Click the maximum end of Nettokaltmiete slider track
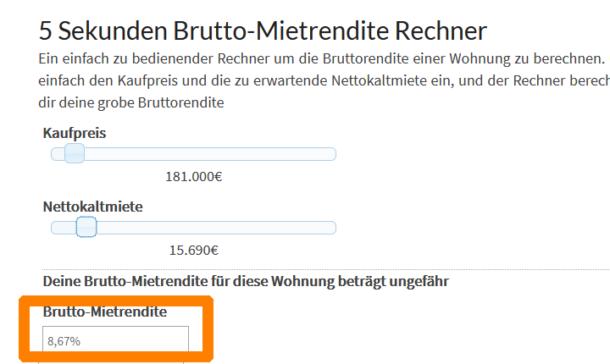The height and width of the screenshot is (364, 610). (334, 228)
